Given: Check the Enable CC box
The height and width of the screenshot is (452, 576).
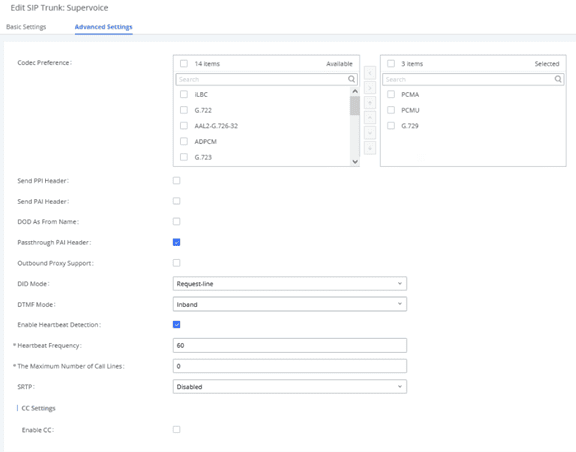Looking at the screenshot, I should point(176,430).
